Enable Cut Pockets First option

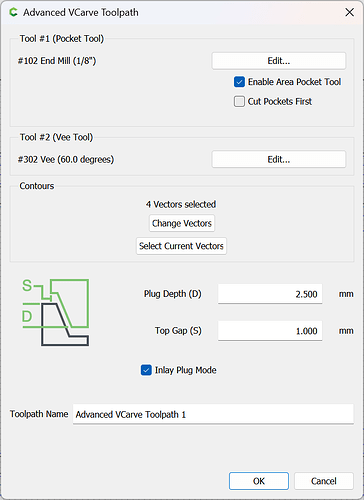click(239, 101)
